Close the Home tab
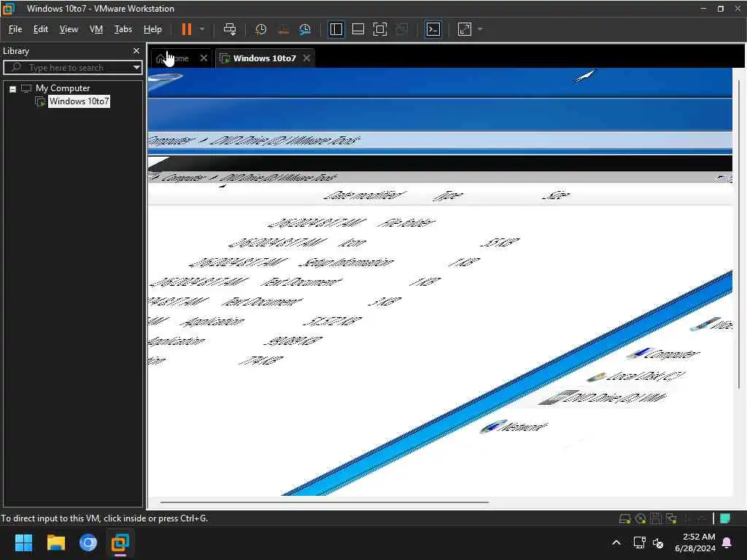747x560 pixels. click(204, 58)
